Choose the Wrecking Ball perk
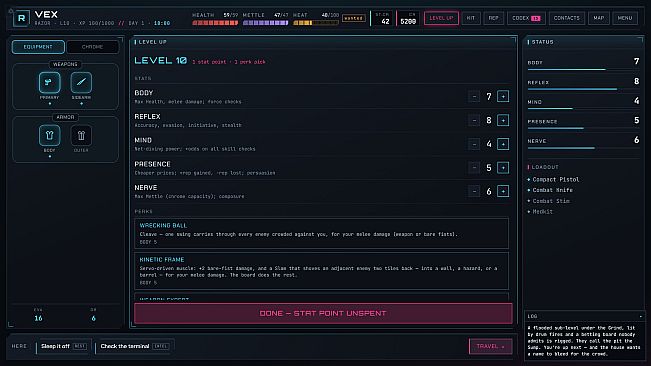Viewport: 651px width, 366px height. 321,233
